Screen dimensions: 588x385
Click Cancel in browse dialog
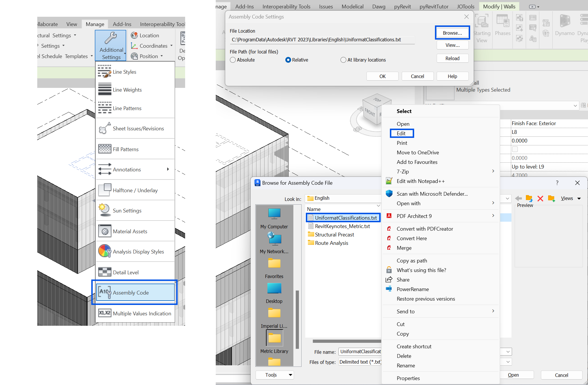pos(561,375)
